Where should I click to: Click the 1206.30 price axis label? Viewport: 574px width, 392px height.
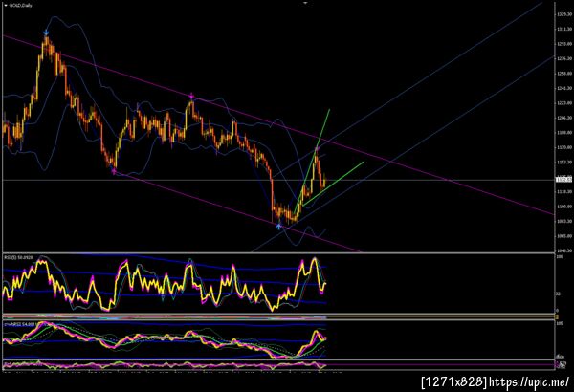click(564, 118)
